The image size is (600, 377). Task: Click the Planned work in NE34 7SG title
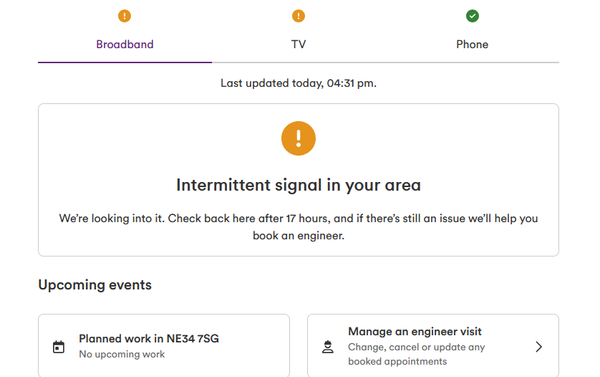click(x=149, y=339)
